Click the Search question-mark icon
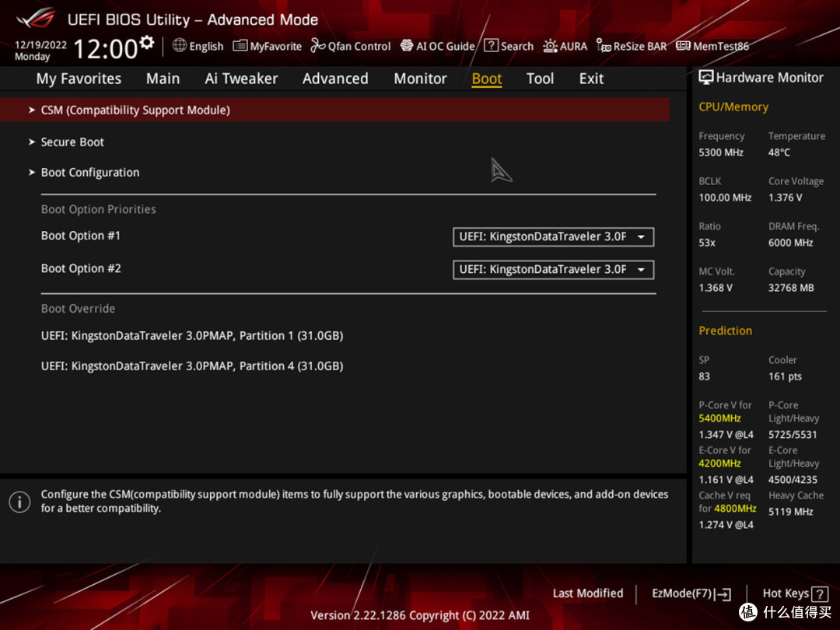840x630 pixels. (491, 46)
